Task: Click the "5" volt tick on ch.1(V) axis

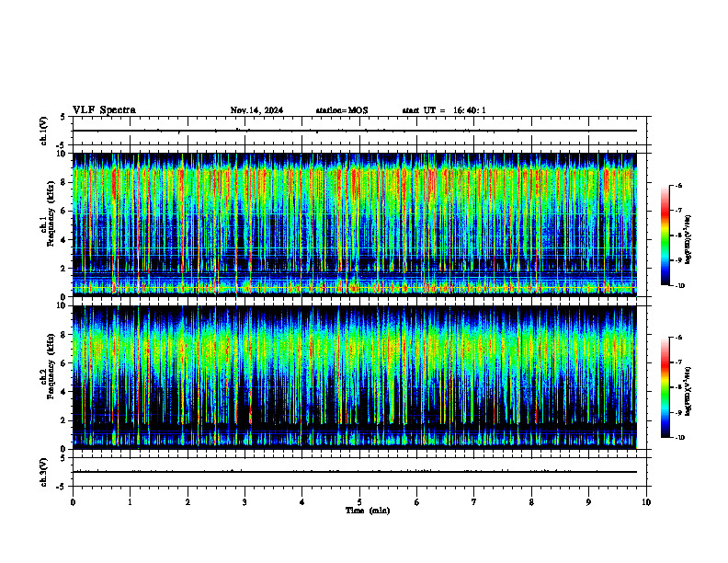Action: tap(64, 117)
